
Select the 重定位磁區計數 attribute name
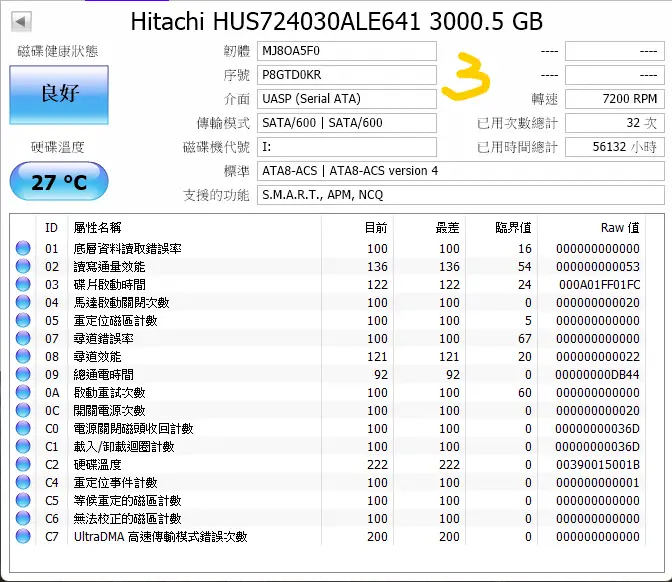pos(115,321)
